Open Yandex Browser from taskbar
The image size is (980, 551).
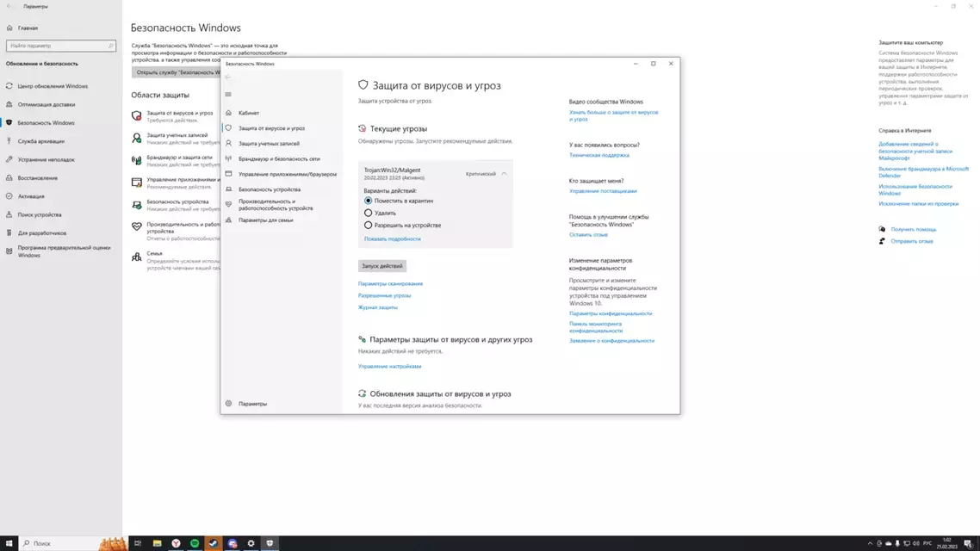177,543
